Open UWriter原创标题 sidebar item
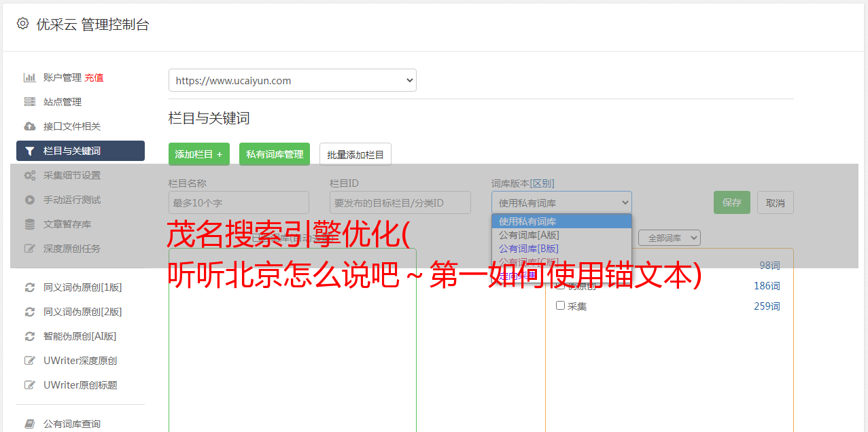The image size is (868, 432). [x=80, y=385]
